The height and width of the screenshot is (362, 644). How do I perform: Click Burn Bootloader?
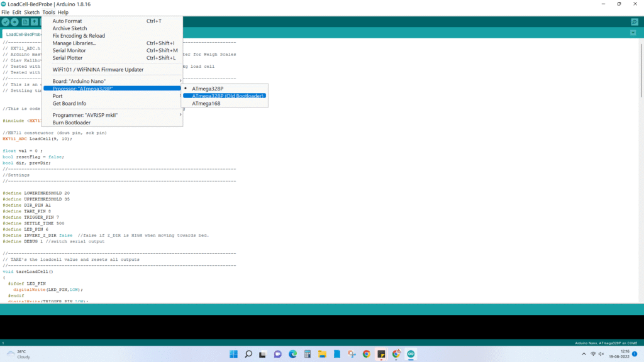[71, 123]
